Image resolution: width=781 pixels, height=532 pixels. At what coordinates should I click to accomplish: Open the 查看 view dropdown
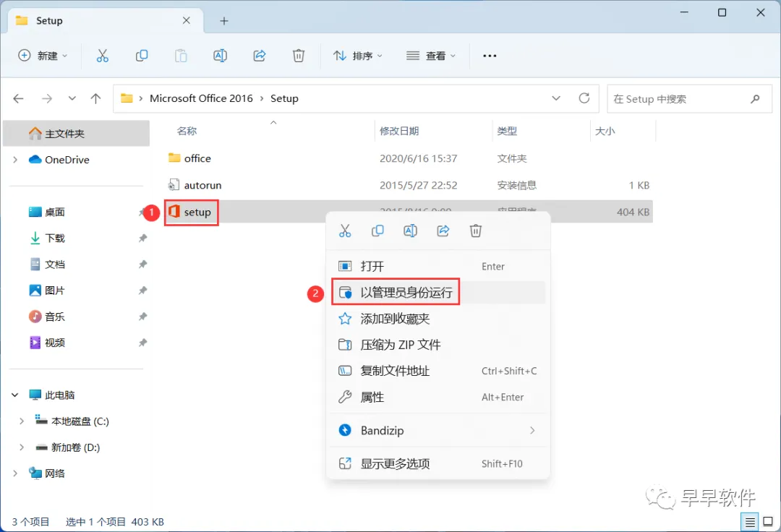431,56
